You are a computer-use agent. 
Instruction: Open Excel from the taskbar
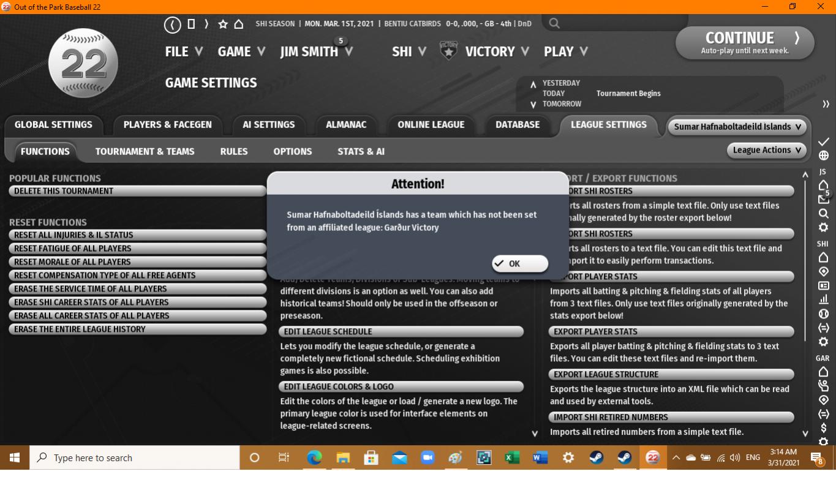(511, 457)
